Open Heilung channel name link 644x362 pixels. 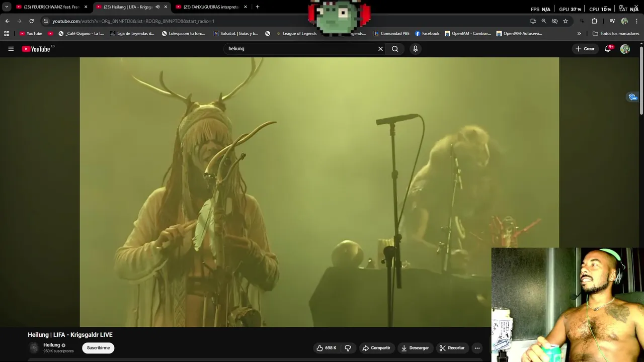51,345
